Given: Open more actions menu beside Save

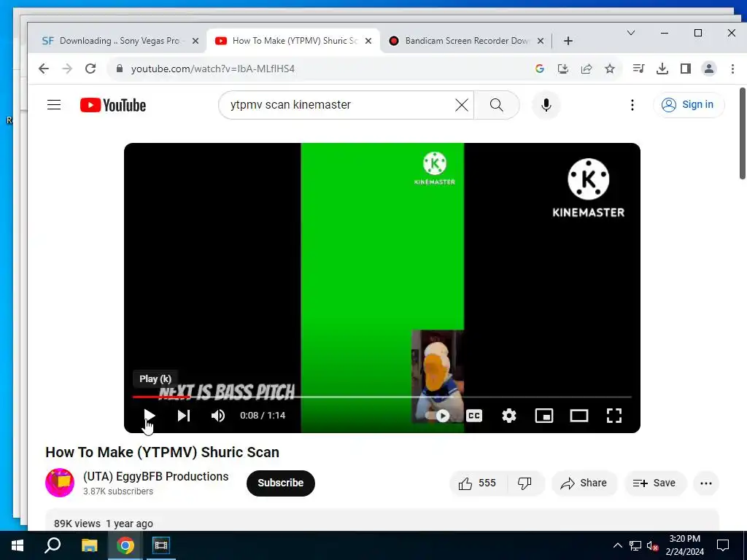Looking at the screenshot, I should point(706,483).
